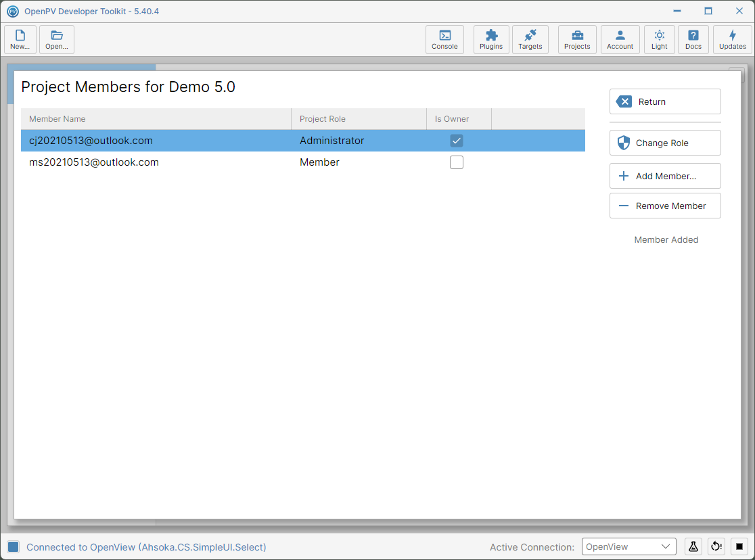This screenshot has height=560, width=755.
Task: Stop the connection with the square icon
Action: click(x=739, y=546)
